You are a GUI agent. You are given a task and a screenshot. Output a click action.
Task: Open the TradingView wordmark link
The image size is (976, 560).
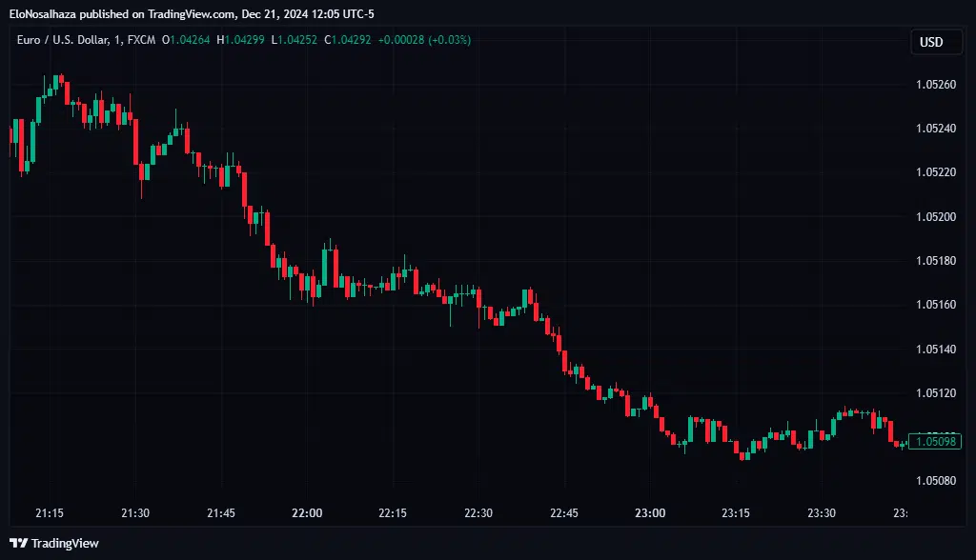65,543
